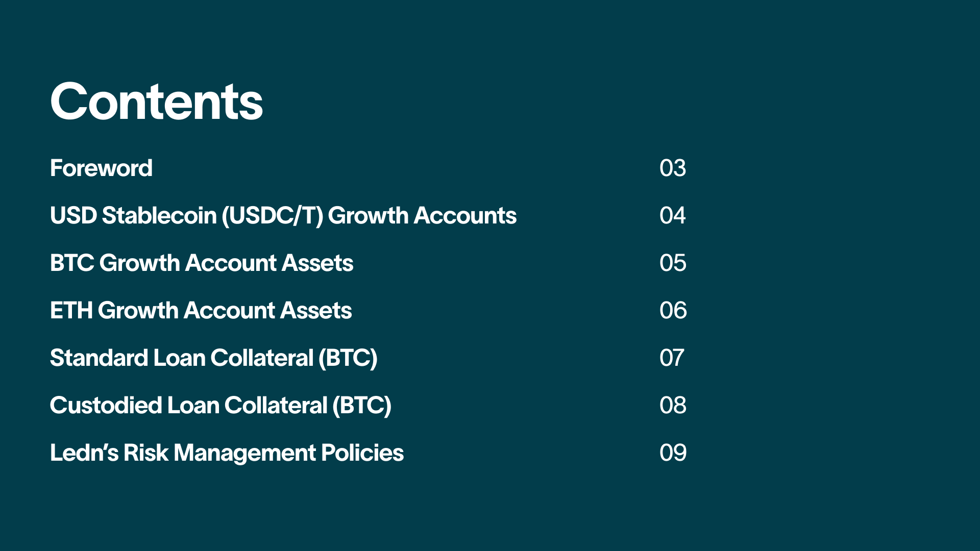Select page number 09
Viewport: 980px width, 551px height.
pyautogui.click(x=673, y=453)
